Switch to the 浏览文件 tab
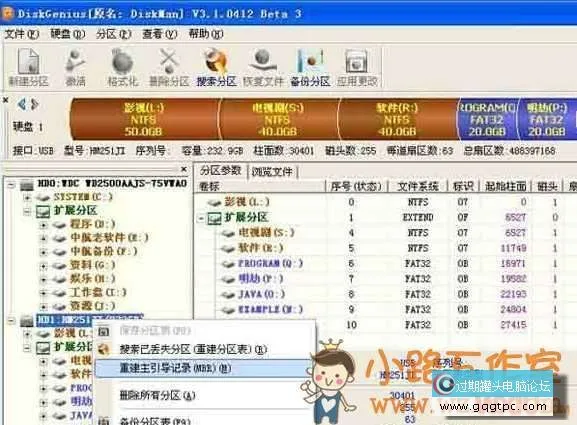 pyautogui.click(x=273, y=171)
